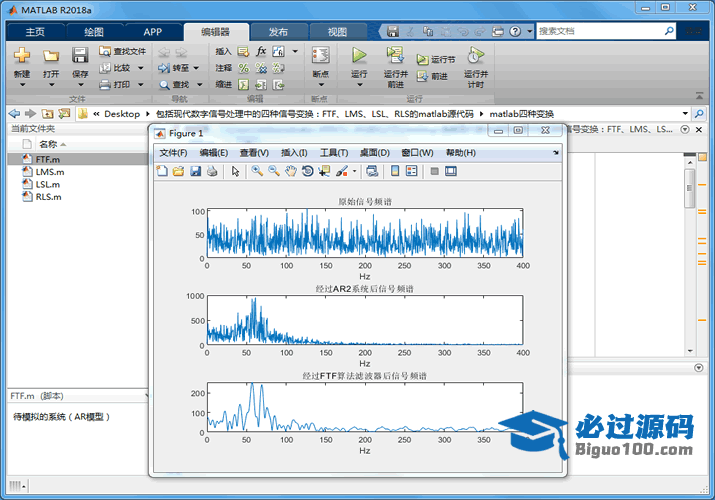Click the 新建 (New) plus icon
The height and width of the screenshot is (500, 715).
click(21, 56)
